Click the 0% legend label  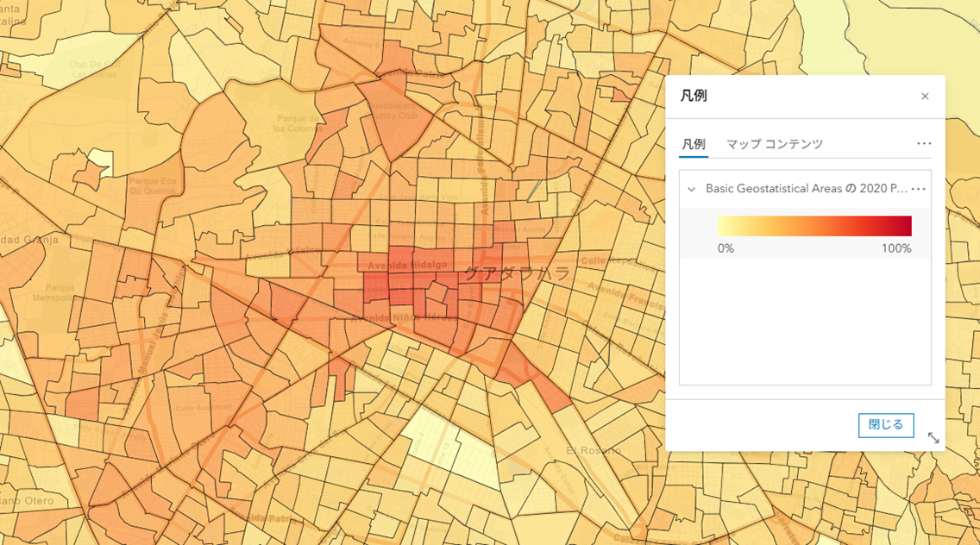click(x=726, y=248)
